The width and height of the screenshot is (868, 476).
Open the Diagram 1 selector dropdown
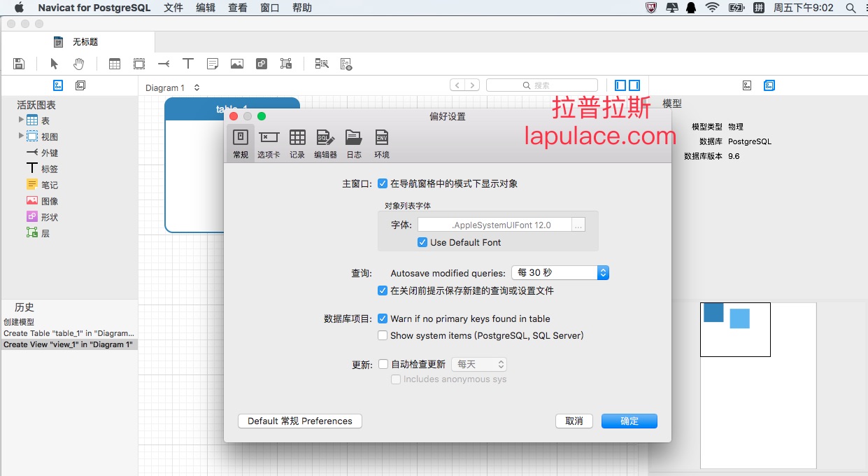[x=173, y=87]
